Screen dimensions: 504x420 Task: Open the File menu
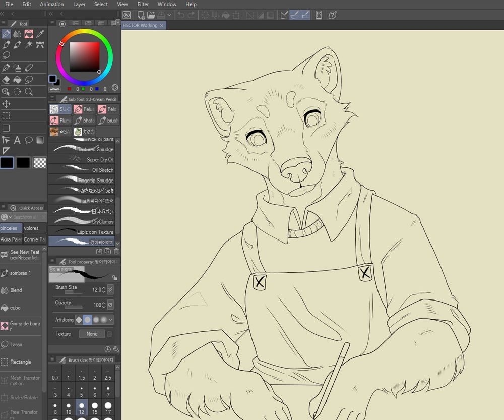tap(9, 4)
